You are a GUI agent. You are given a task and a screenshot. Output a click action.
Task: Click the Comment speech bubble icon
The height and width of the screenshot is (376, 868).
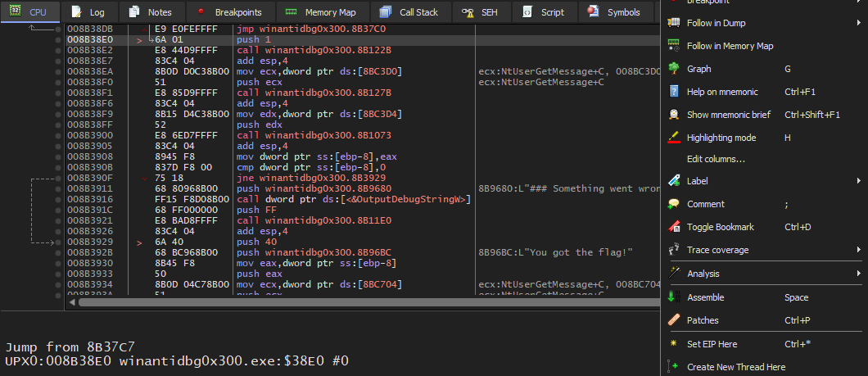click(x=674, y=204)
